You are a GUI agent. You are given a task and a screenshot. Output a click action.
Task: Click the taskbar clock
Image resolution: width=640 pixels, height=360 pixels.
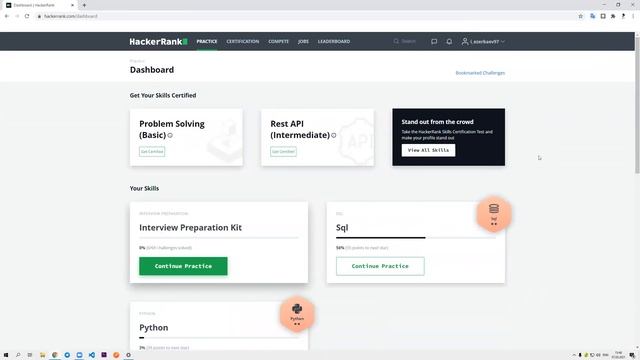[618, 355]
